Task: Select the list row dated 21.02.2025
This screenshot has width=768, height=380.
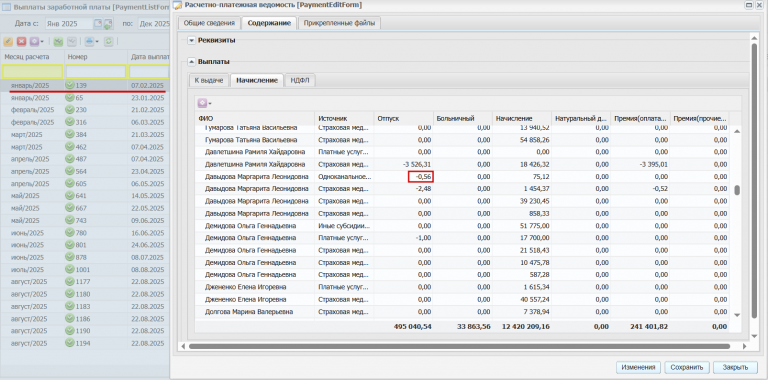Action: coord(85,110)
